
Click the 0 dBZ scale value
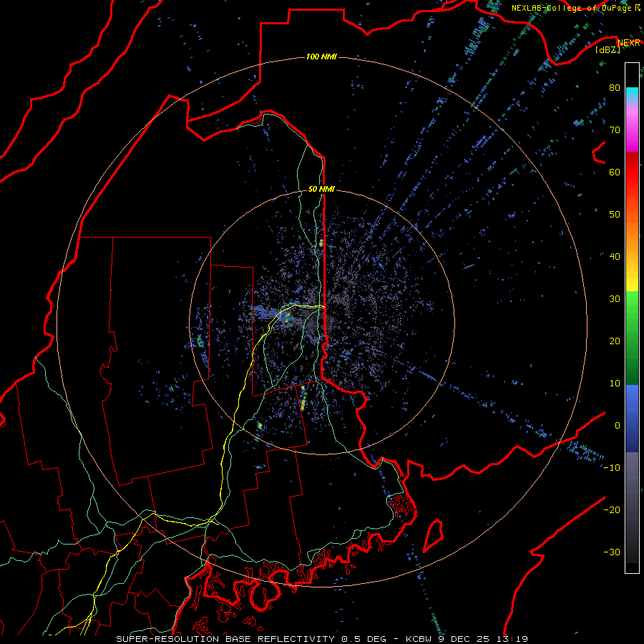pos(618,426)
